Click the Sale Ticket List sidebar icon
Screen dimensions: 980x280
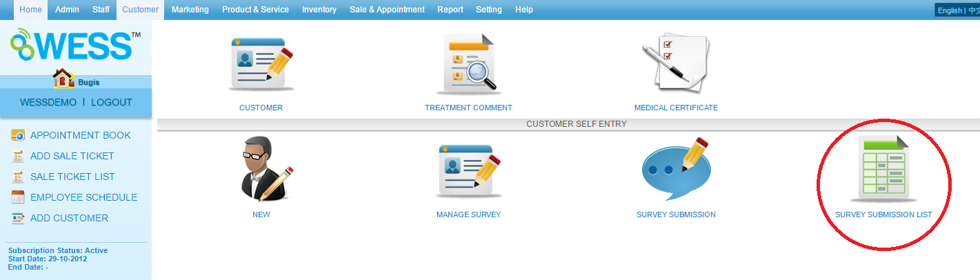[x=19, y=177]
